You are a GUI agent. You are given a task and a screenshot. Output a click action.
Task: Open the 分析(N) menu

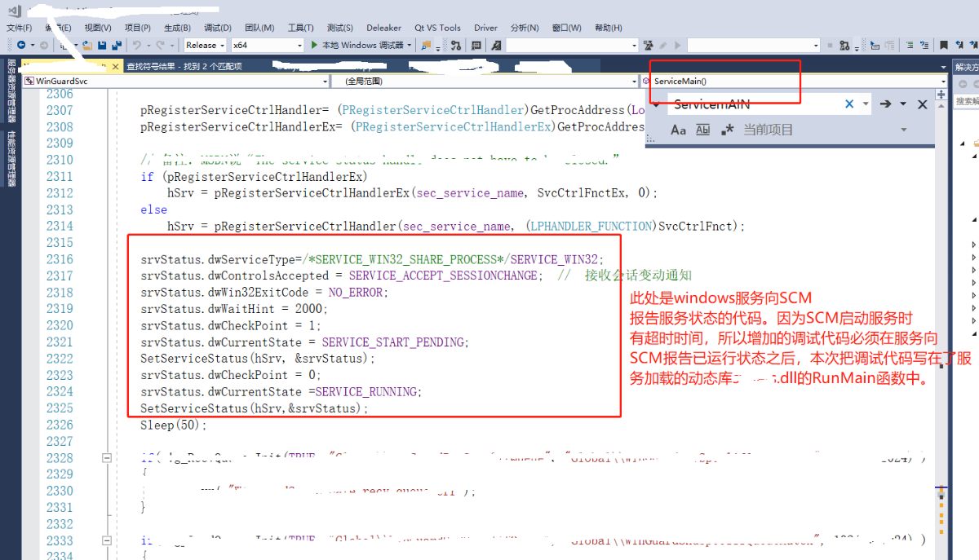click(525, 28)
